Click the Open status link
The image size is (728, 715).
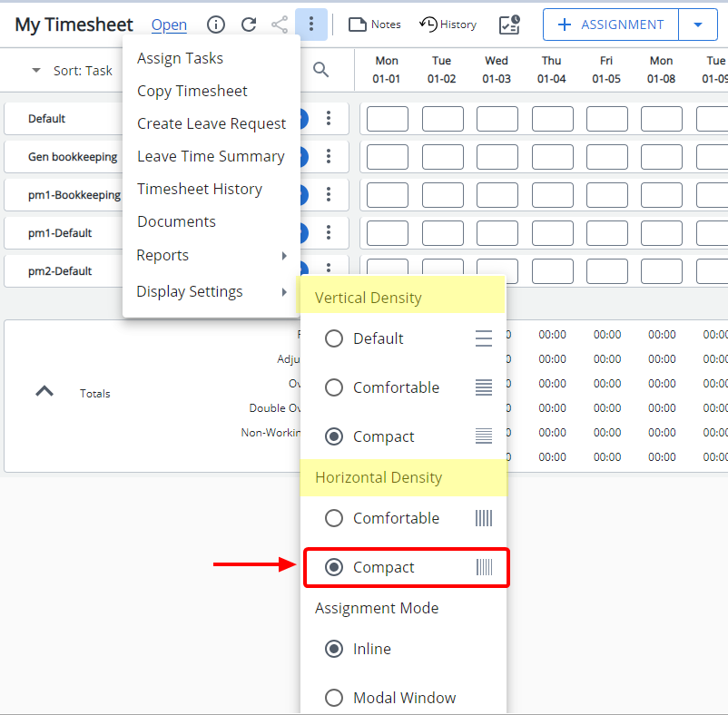[x=169, y=25]
